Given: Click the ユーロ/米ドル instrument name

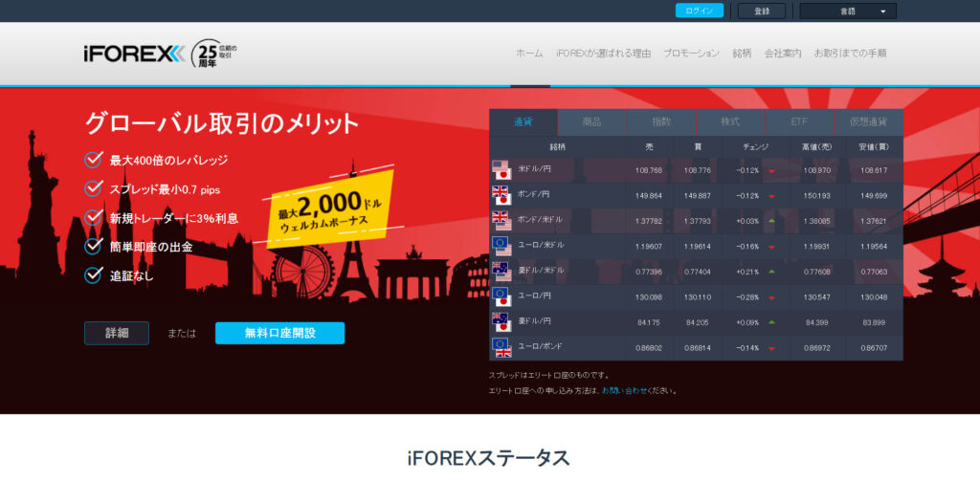Looking at the screenshot, I should 541,246.
